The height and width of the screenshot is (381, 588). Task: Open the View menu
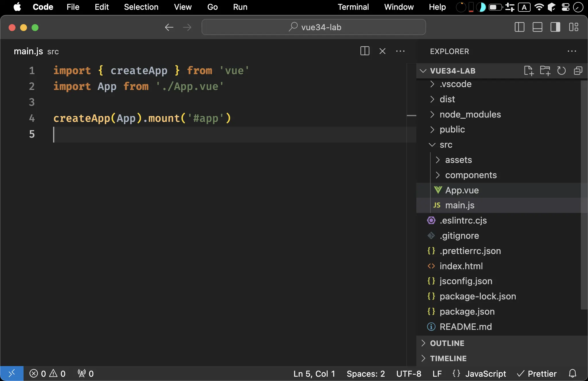coord(183,7)
